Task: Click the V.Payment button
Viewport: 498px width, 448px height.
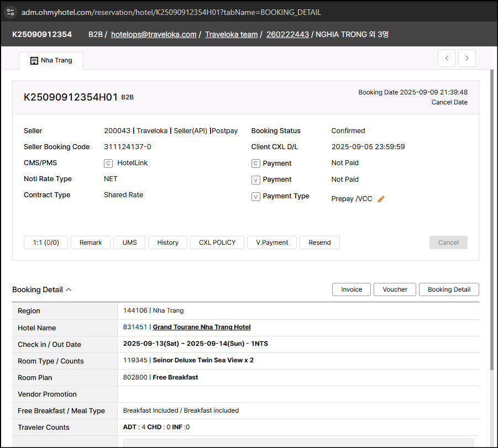Action: click(272, 243)
